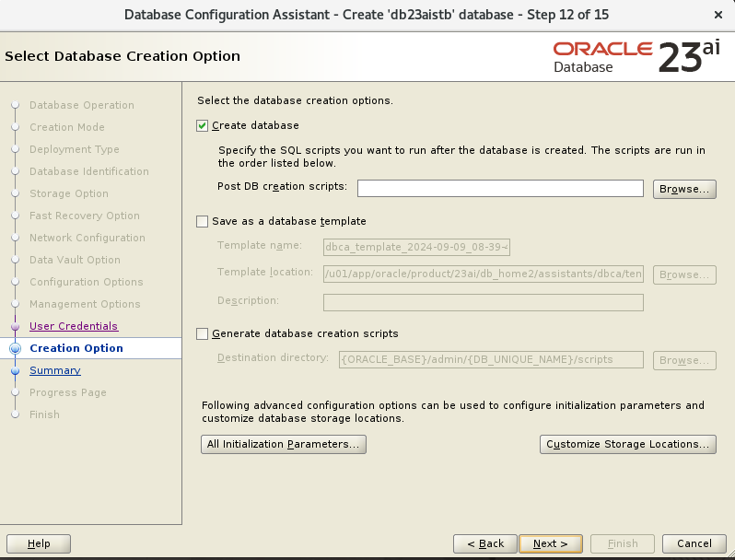The image size is (735, 560).
Task: Click the Next button
Action: pyautogui.click(x=551, y=543)
